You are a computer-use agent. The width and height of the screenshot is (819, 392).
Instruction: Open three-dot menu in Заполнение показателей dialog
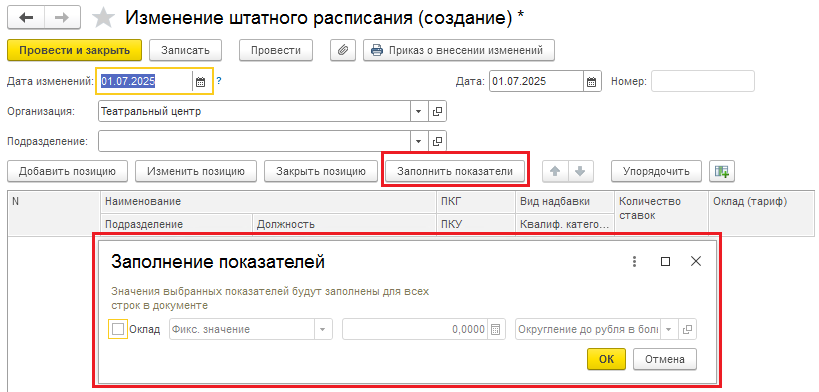(635, 262)
